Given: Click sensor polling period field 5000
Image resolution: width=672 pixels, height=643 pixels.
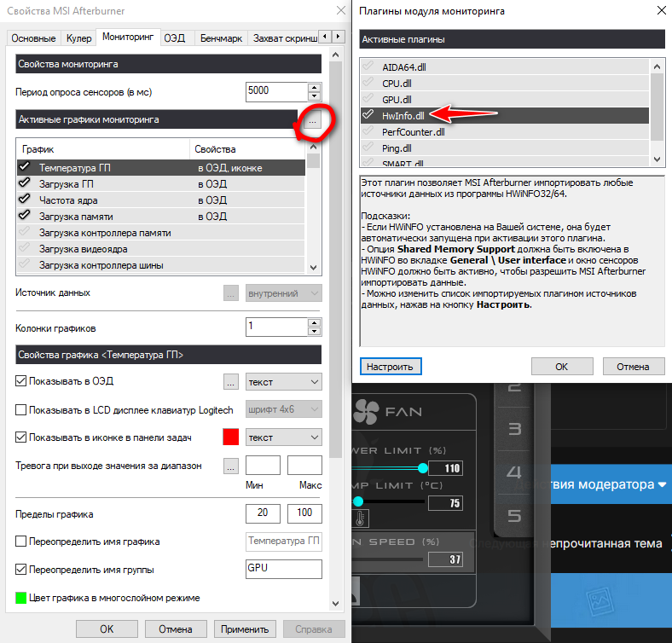Looking at the screenshot, I should (277, 91).
